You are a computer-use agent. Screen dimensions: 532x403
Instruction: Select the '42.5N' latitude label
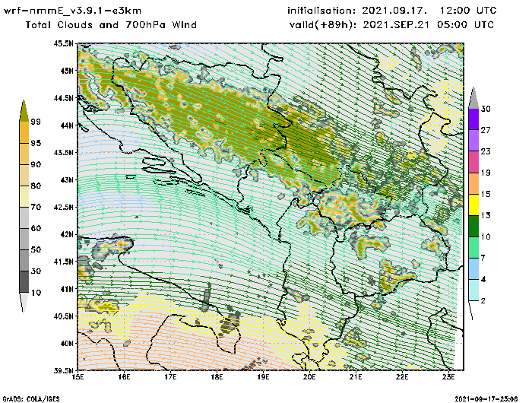(x=63, y=207)
